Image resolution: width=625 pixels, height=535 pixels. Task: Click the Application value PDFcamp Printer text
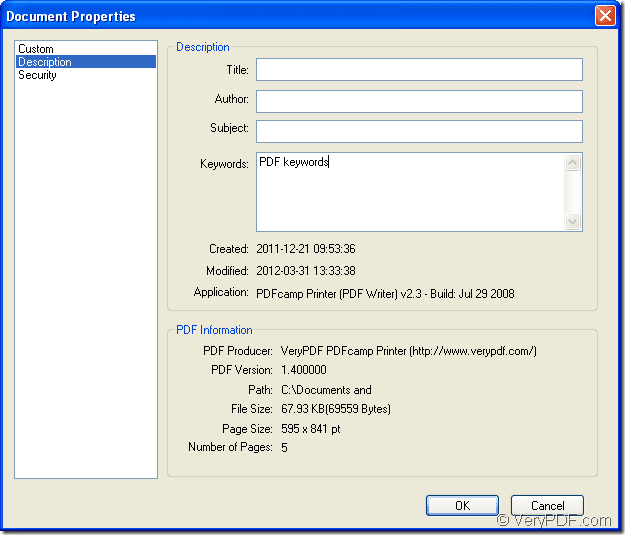click(x=385, y=294)
